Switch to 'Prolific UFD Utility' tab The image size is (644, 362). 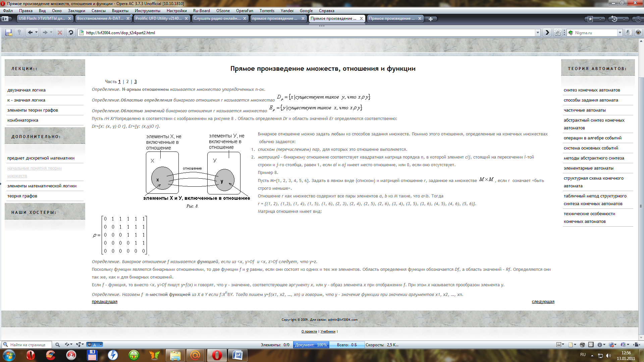159,18
